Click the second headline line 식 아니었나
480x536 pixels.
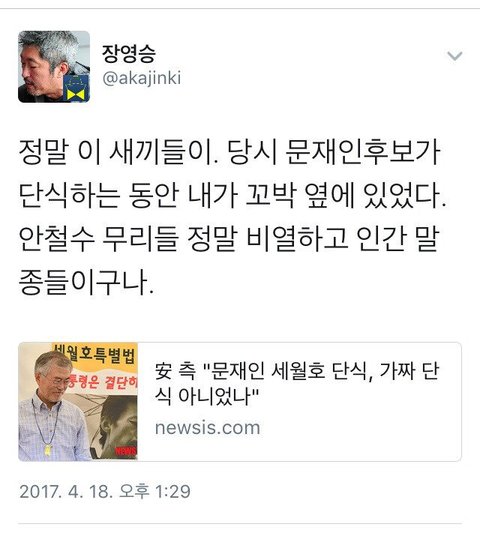click(x=207, y=396)
